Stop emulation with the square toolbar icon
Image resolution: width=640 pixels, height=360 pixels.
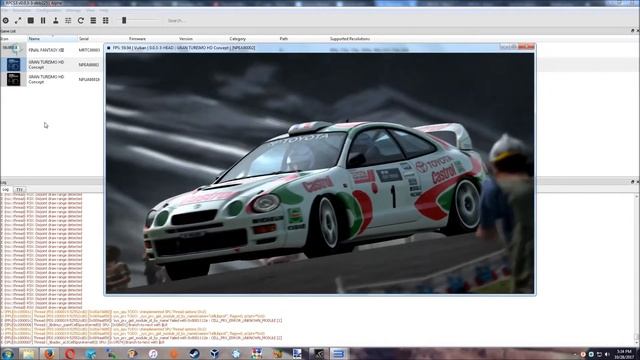(31, 20)
